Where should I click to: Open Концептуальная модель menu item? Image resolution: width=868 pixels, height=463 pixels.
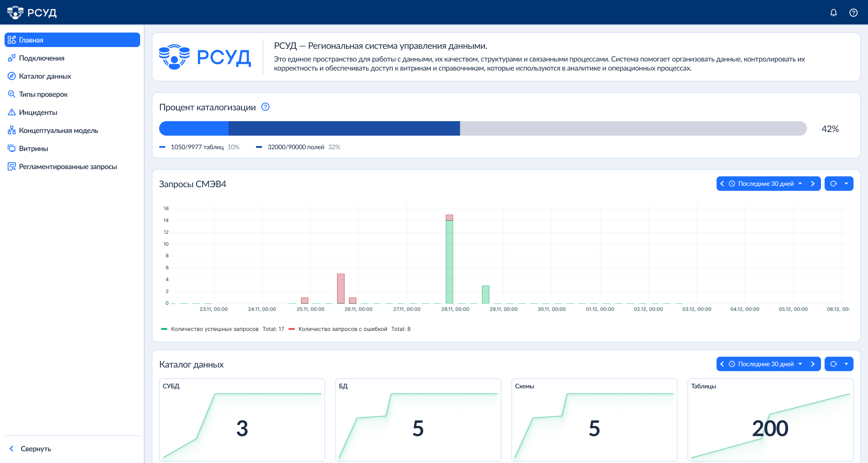[58, 131]
